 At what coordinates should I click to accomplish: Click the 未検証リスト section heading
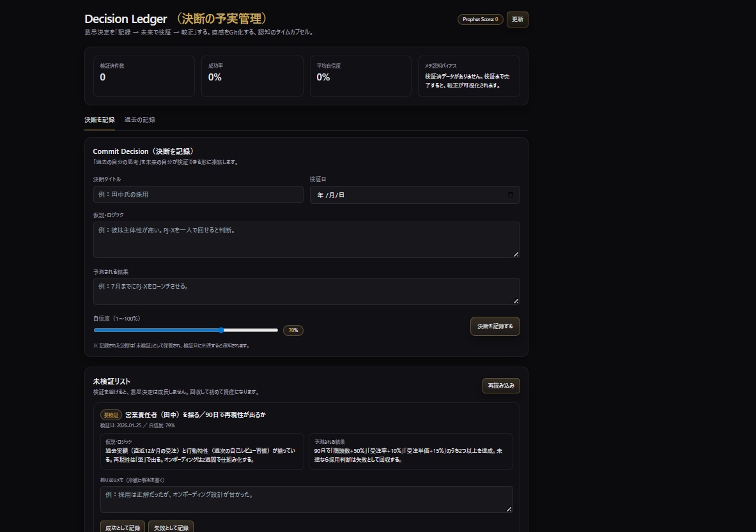[x=111, y=381]
